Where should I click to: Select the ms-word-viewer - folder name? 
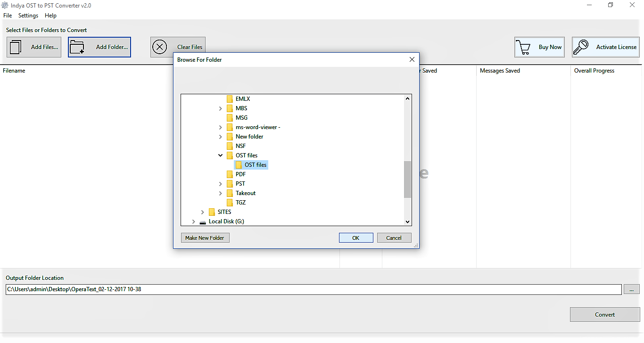pos(258,127)
